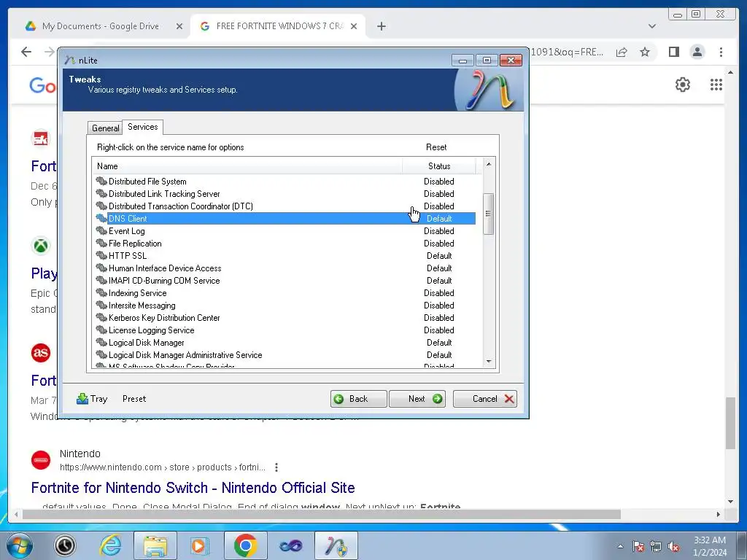Click the clock showing 3:32 AM
This screenshot has width=747, height=560.
click(x=709, y=540)
